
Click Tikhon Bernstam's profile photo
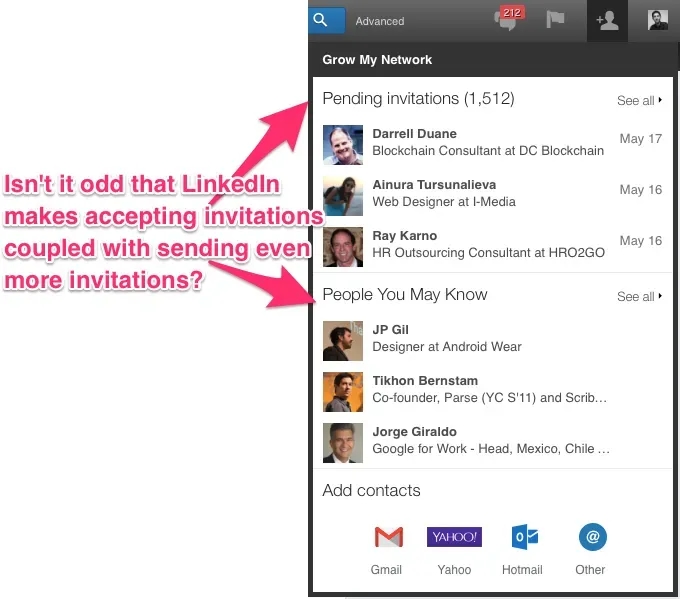[343, 392]
